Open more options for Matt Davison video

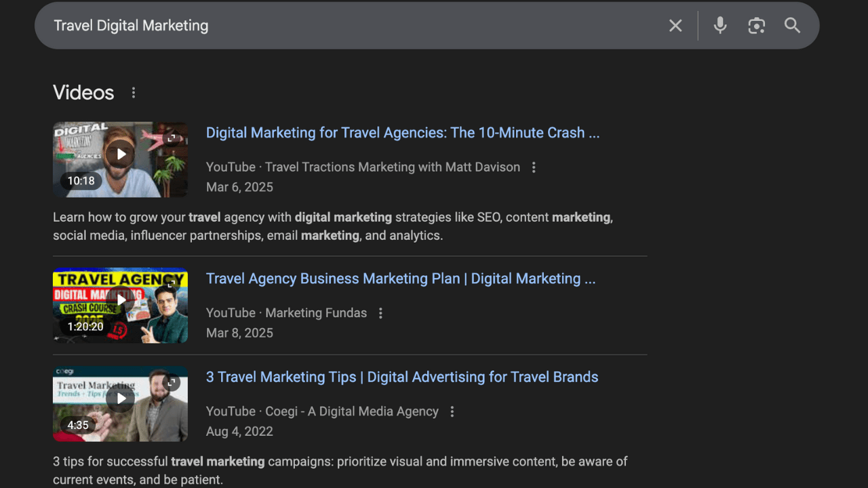point(534,167)
